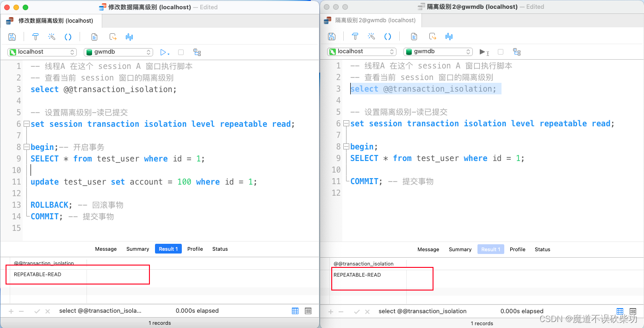The image size is (644, 328).
Task: Apply changes checkmark in left window
Action: pos(37,311)
